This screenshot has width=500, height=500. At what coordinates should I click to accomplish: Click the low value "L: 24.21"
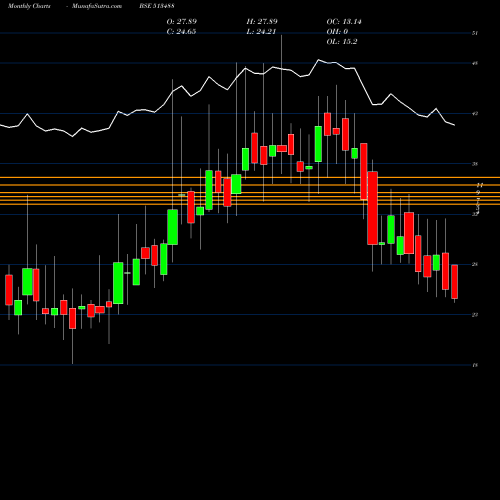point(261,31)
